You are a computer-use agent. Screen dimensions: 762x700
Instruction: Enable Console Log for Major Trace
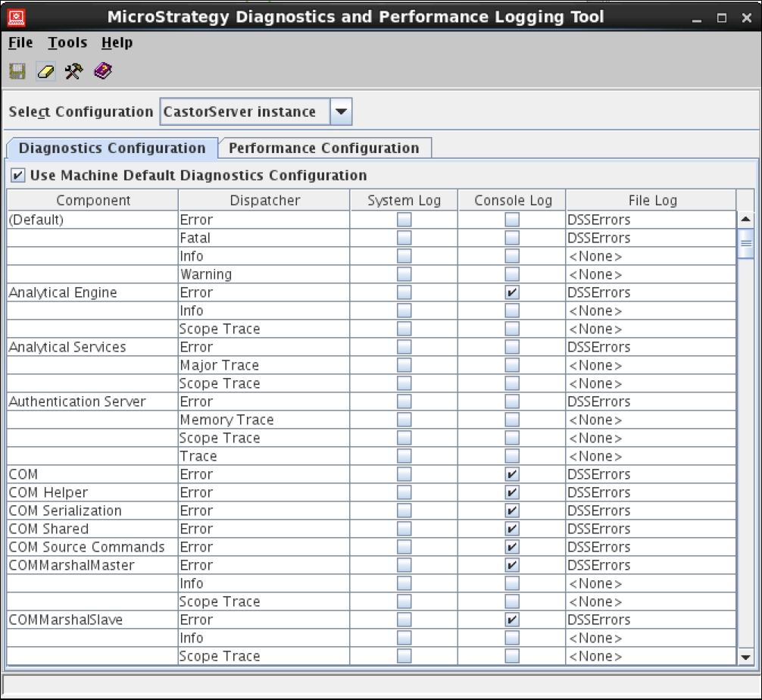[512, 365]
